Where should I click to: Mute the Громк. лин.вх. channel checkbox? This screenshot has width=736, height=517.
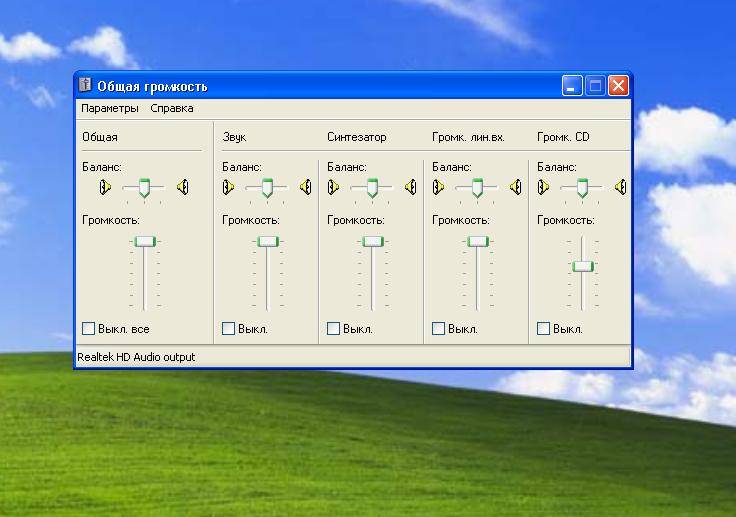[x=438, y=328]
